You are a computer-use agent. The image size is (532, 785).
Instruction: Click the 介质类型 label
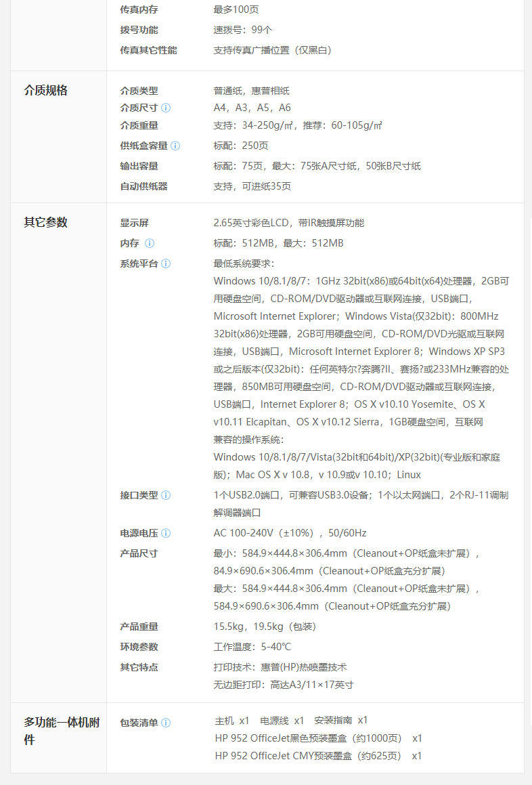point(139,91)
